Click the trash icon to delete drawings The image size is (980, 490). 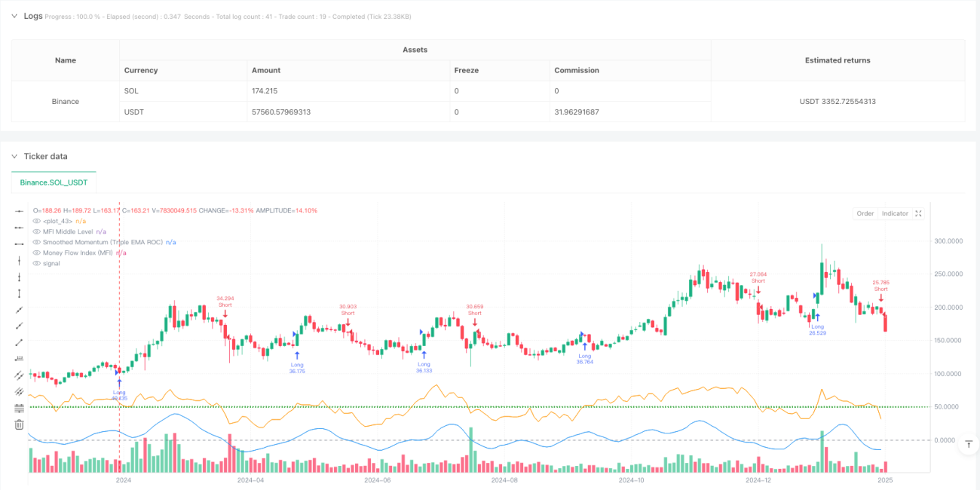(x=19, y=424)
